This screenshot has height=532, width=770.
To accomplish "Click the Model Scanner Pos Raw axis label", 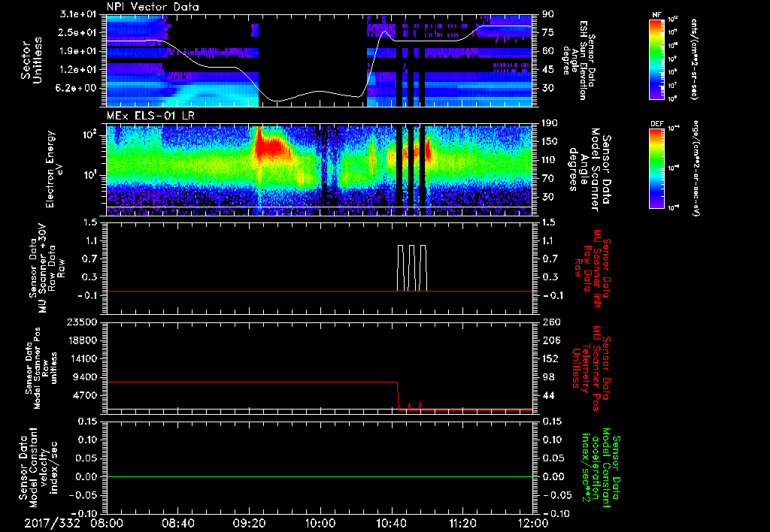I will tap(41, 367).
